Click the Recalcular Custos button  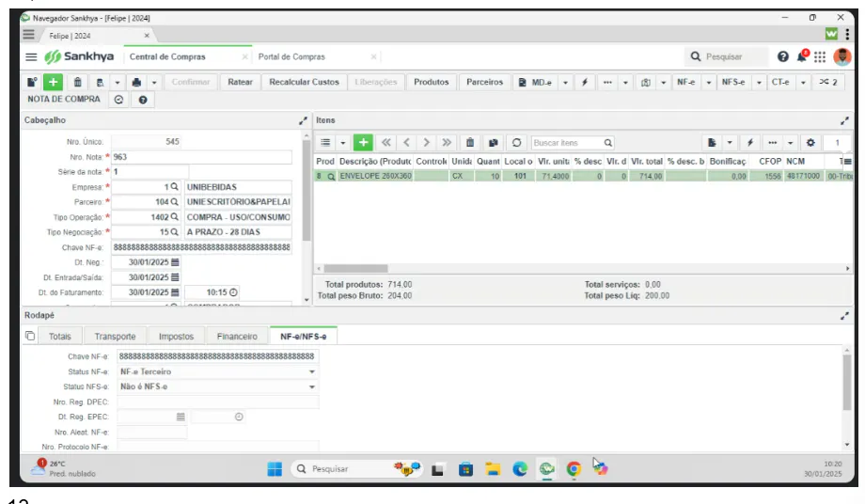(x=304, y=82)
